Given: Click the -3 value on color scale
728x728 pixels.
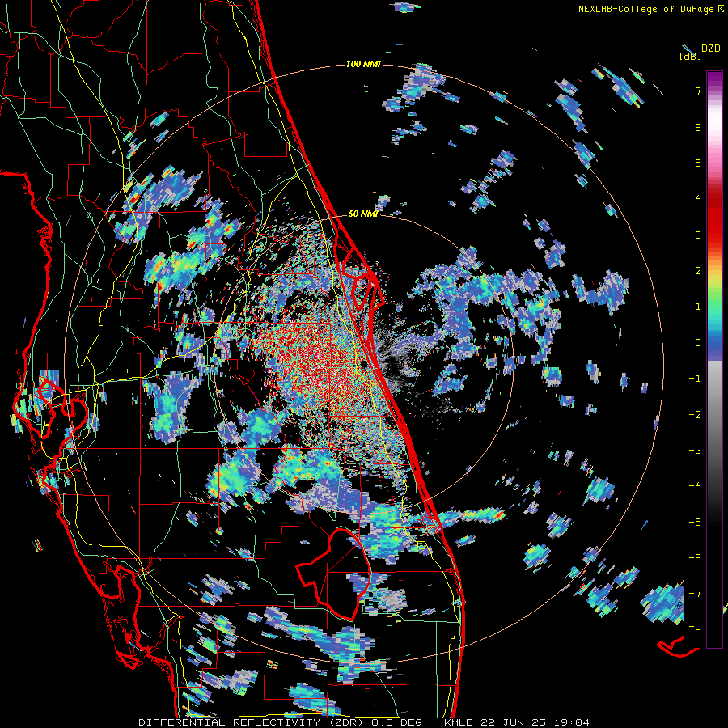Looking at the screenshot, I should pyautogui.click(x=695, y=451).
